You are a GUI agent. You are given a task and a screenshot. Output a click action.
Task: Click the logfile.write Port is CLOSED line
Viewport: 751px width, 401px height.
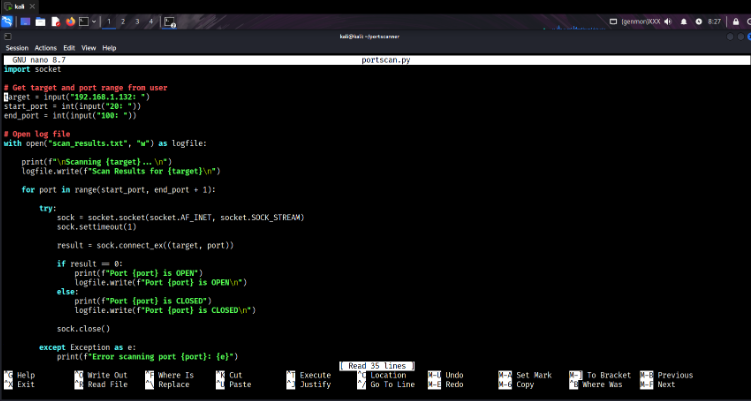coord(165,310)
